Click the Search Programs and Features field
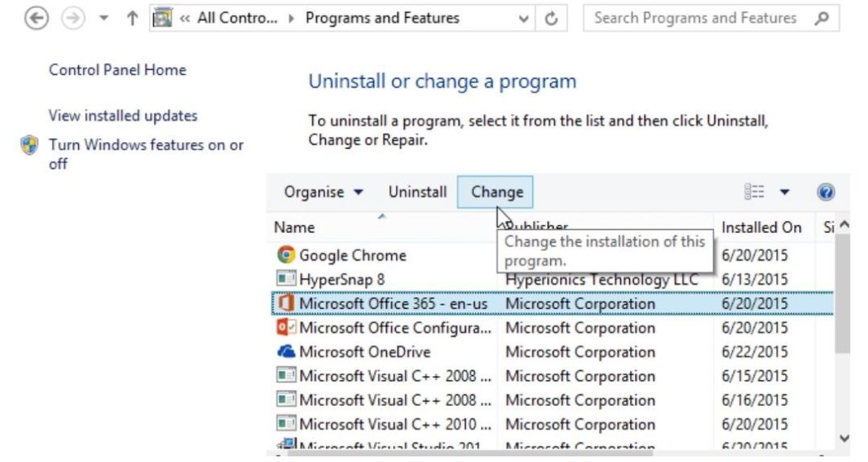This screenshot has height=462, width=868. coord(695,18)
